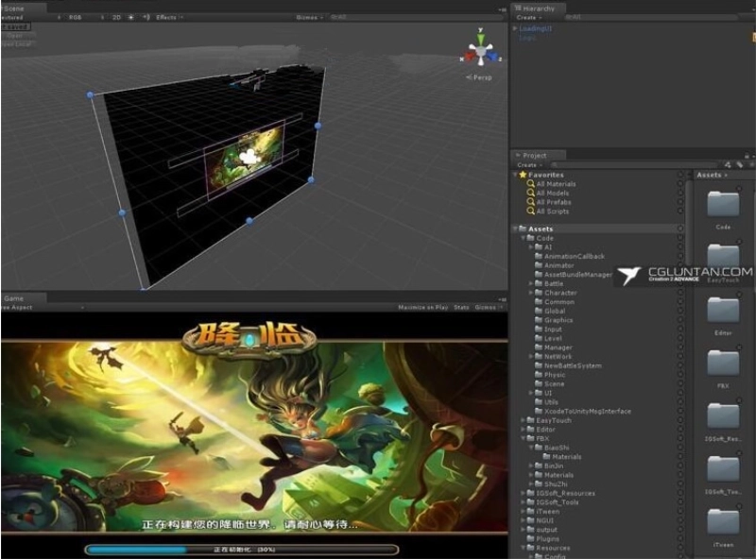
Task: Toggle Stats in the Game view toolbar
Action: pos(461,307)
